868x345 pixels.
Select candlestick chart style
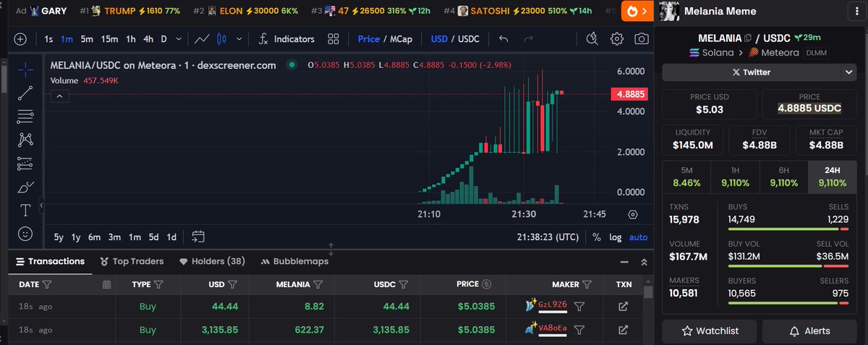221,39
